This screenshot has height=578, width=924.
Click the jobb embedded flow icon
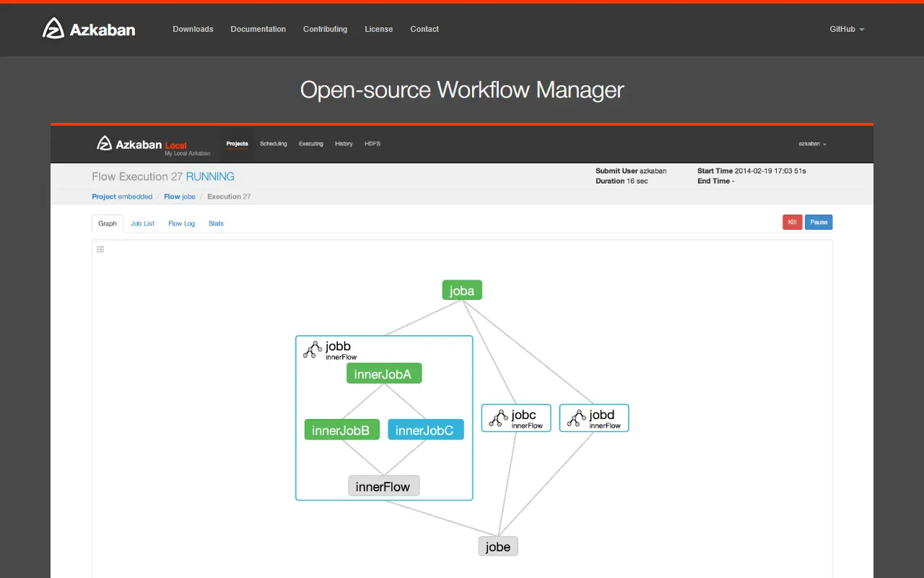(313, 350)
